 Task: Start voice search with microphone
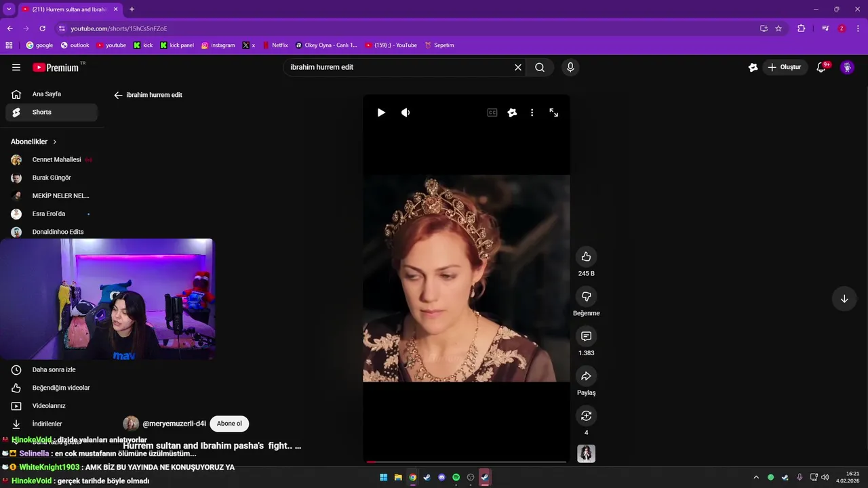[x=570, y=67]
